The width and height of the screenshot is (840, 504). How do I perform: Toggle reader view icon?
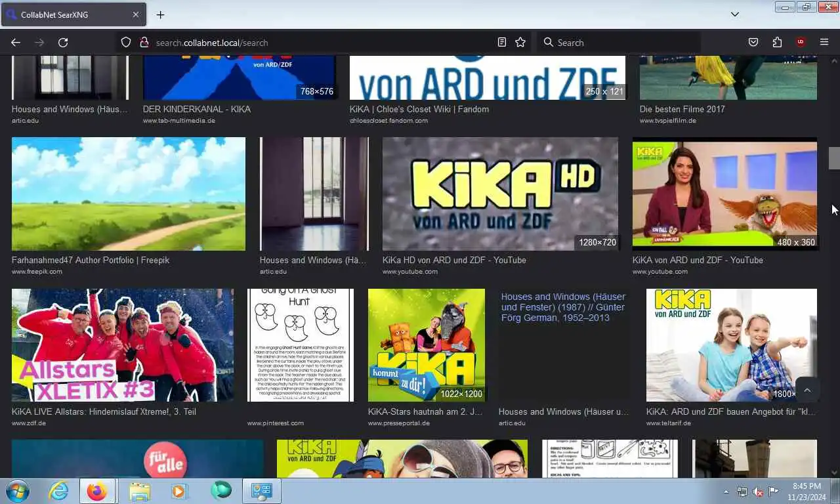pyautogui.click(x=502, y=43)
